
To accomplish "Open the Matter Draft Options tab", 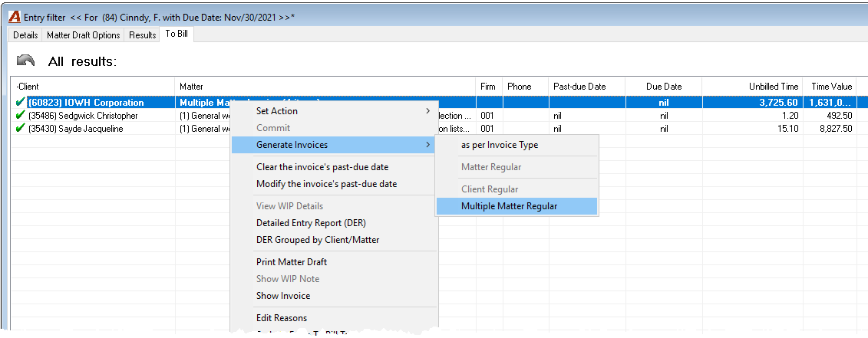I will pos(84,34).
